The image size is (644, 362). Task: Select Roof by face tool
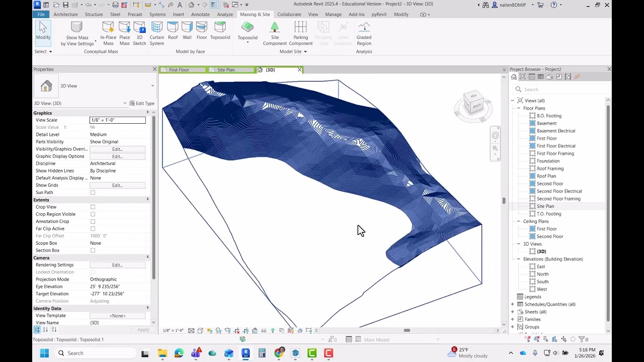click(173, 31)
